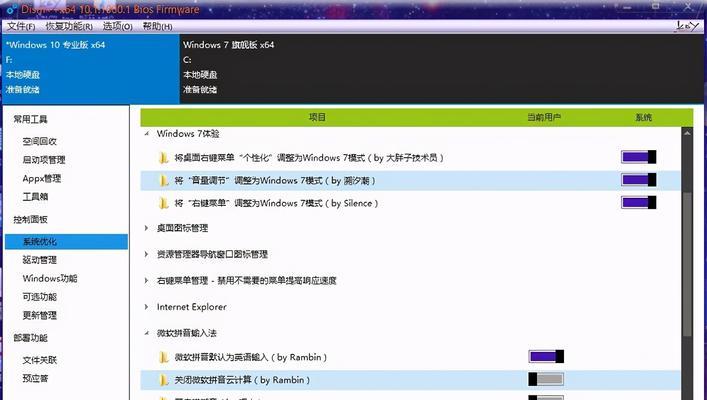Open Appx管理 in the sidebar
This screenshot has width=707, height=400.
(x=41, y=178)
